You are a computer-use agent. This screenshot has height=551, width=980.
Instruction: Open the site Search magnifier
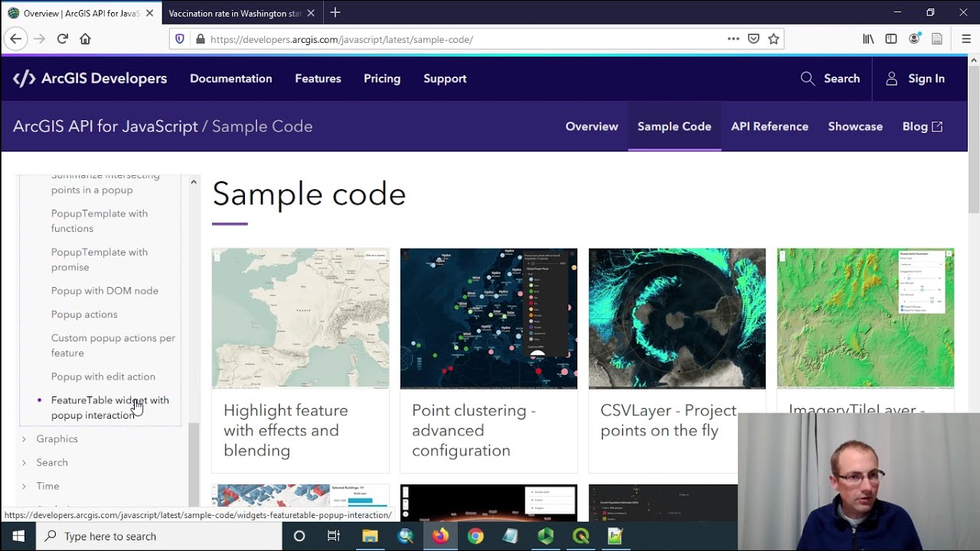coord(830,79)
